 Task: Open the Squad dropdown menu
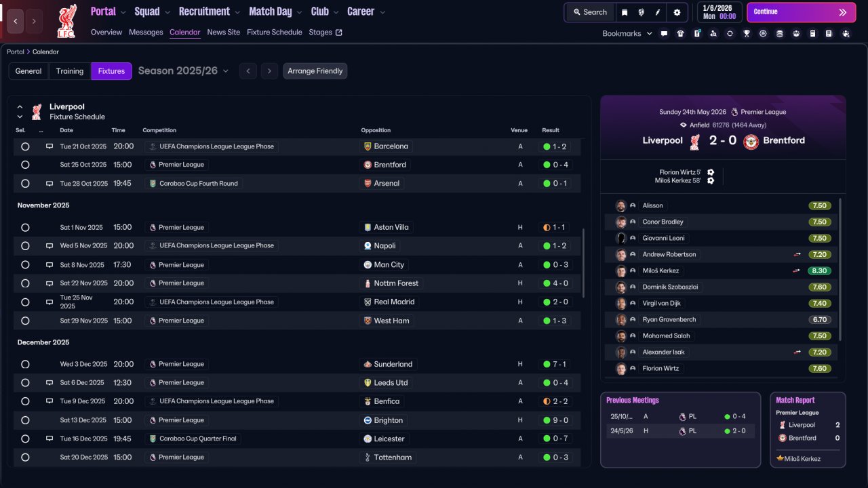[153, 12]
